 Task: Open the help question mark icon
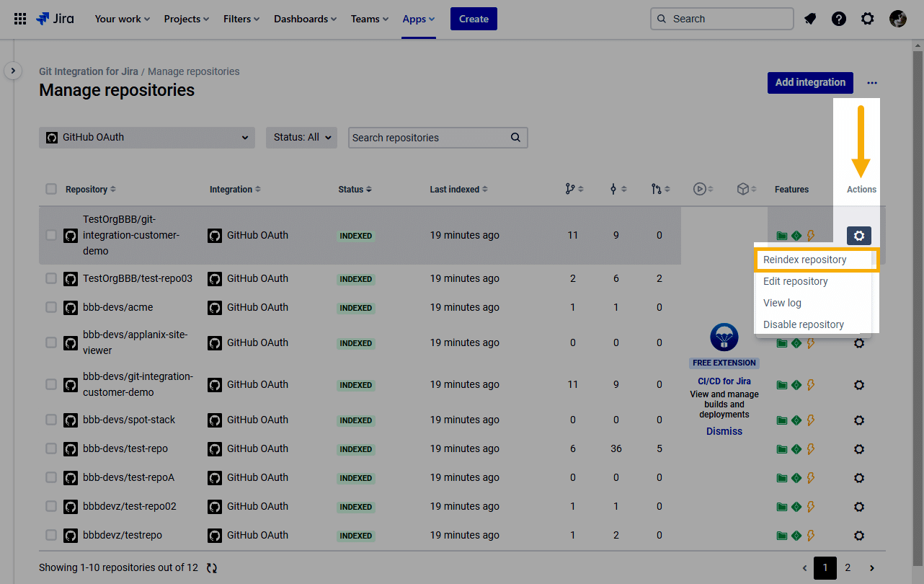pos(839,19)
